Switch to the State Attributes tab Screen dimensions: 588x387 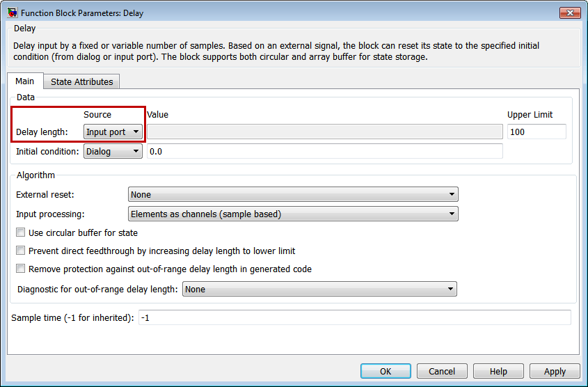tap(81, 81)
